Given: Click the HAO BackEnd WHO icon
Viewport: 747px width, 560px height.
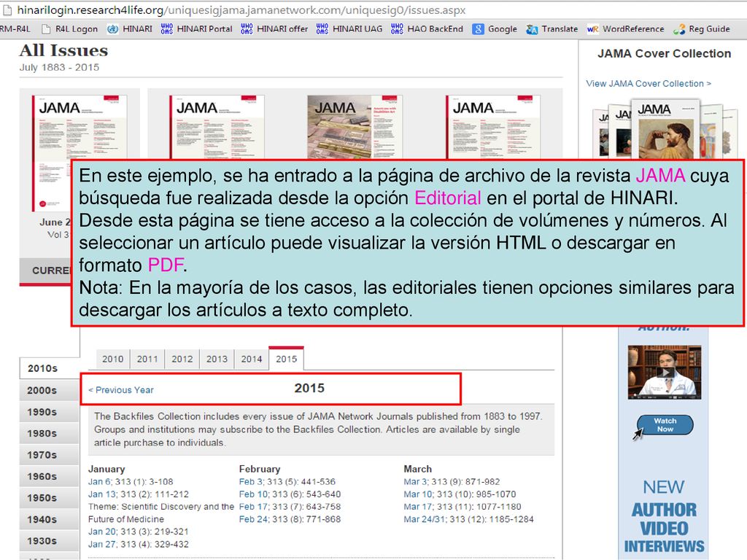Looking at the screenshot, I should [397, 29].
